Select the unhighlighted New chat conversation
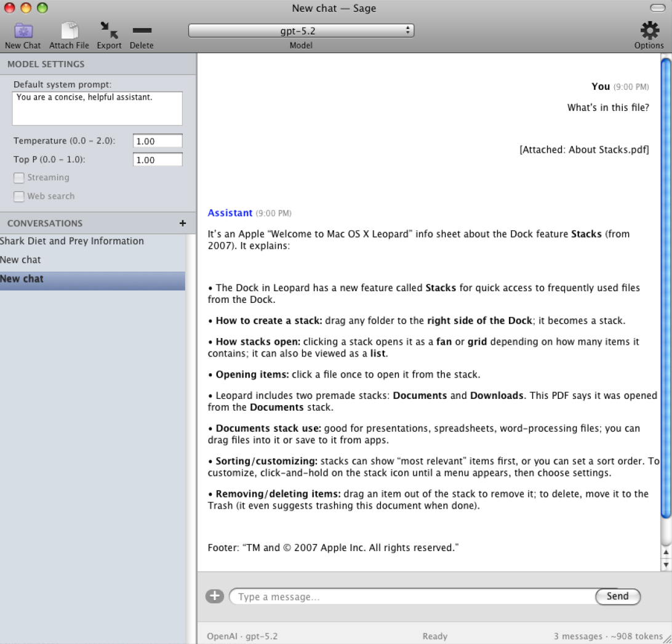The height and width of the screenshot is (644, 672). [92, 260]
